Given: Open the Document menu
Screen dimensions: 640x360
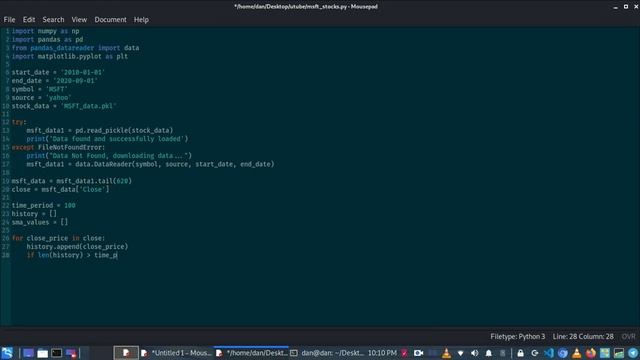Looking at the screenshot, I should coord(110,20).
